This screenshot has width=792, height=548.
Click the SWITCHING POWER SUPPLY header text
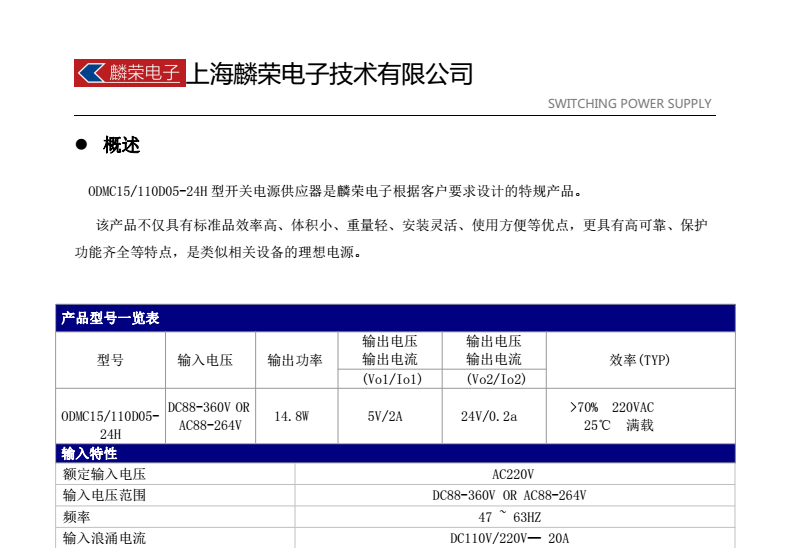click(x=629, y=104)
